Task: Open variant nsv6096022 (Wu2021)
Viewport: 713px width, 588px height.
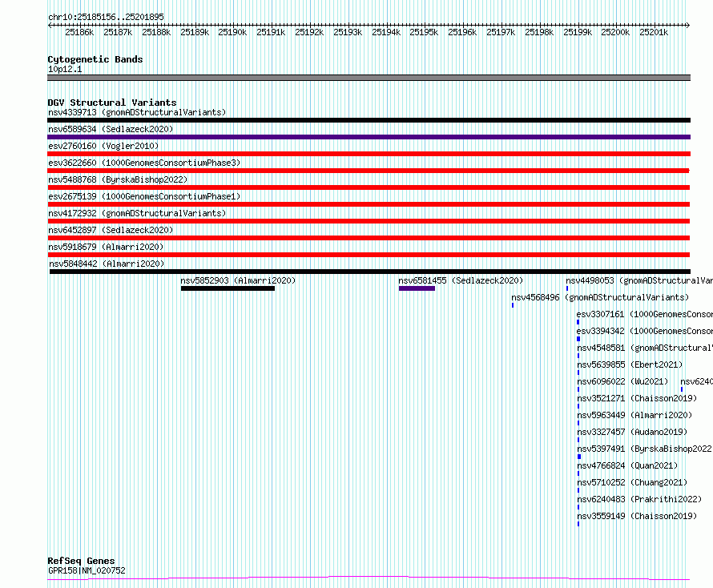Action: point(622,381)
